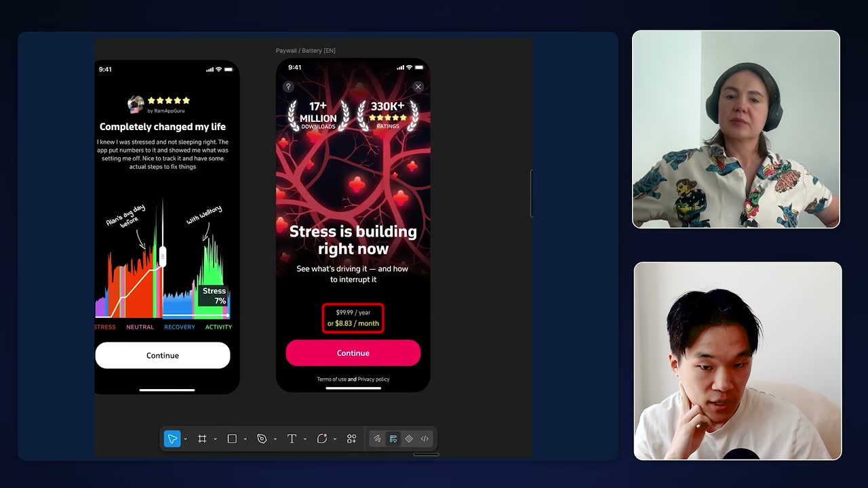Expand the Text tool options arrow

(304, 439)
